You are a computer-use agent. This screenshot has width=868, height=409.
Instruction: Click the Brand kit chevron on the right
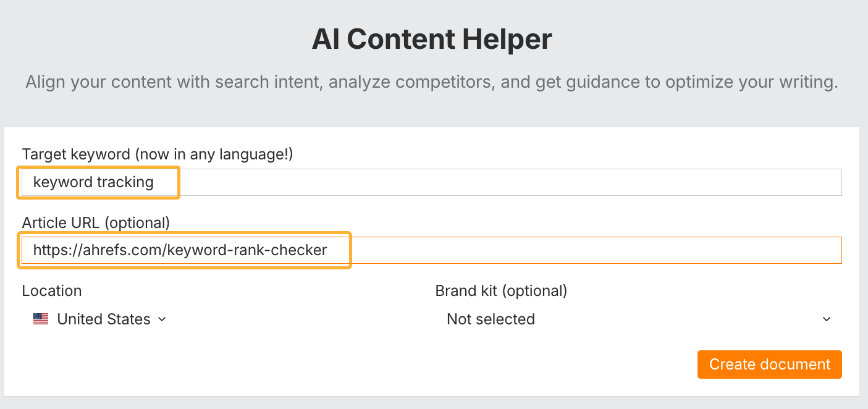[x=827, y=319]
